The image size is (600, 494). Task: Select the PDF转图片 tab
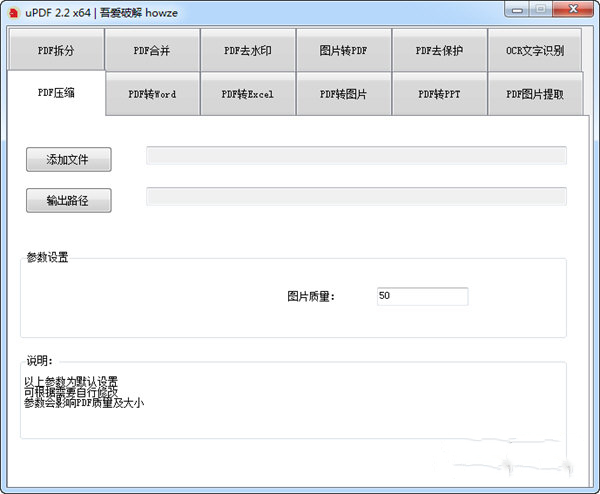(343, 94)
